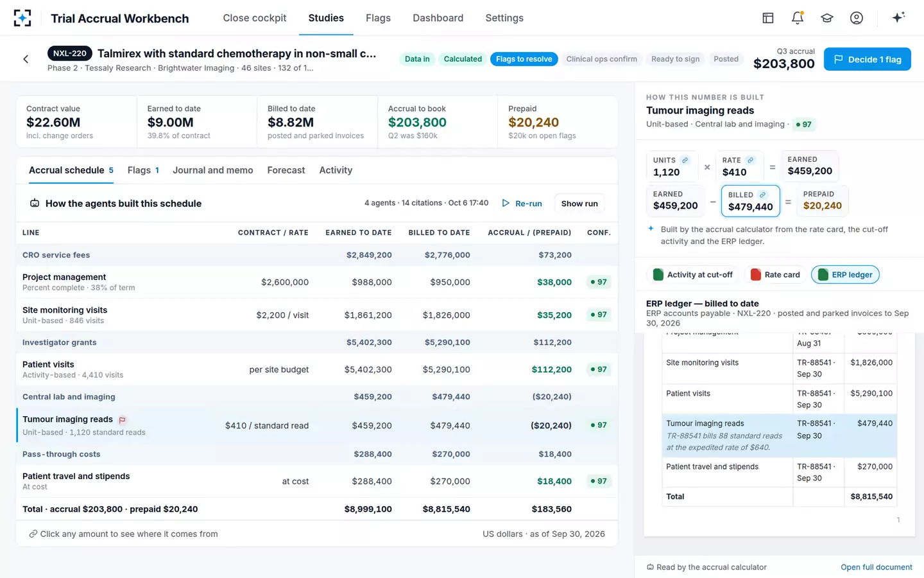Select the Activity at cut-off source chip
924x578 pixels.
pos(693,275)
